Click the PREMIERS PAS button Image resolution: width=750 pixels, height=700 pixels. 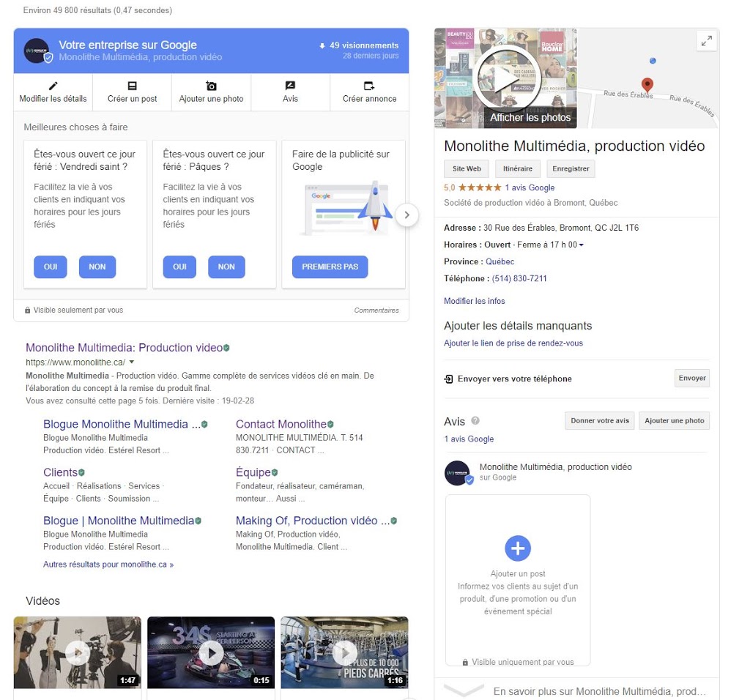[x=330, y=267]
